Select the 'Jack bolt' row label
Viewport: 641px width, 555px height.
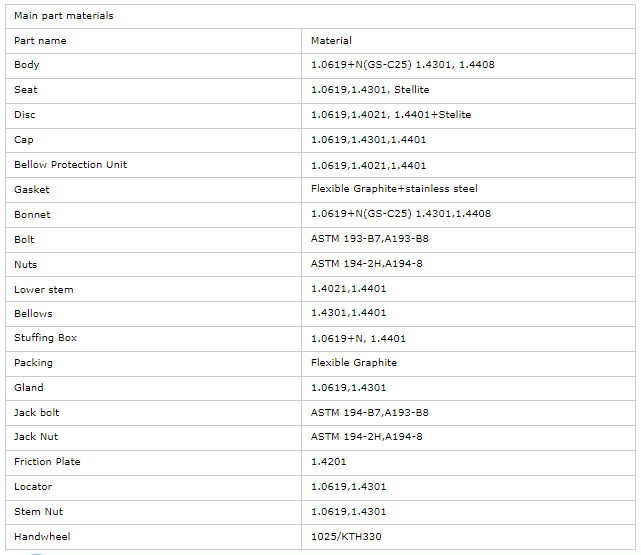pyautogui.click(x=36, y=413)
